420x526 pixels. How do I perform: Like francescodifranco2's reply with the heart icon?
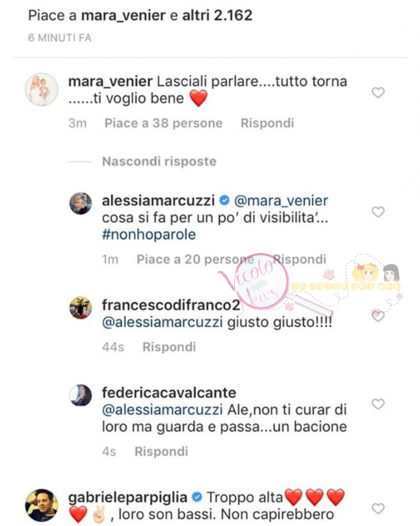[378, 316]
